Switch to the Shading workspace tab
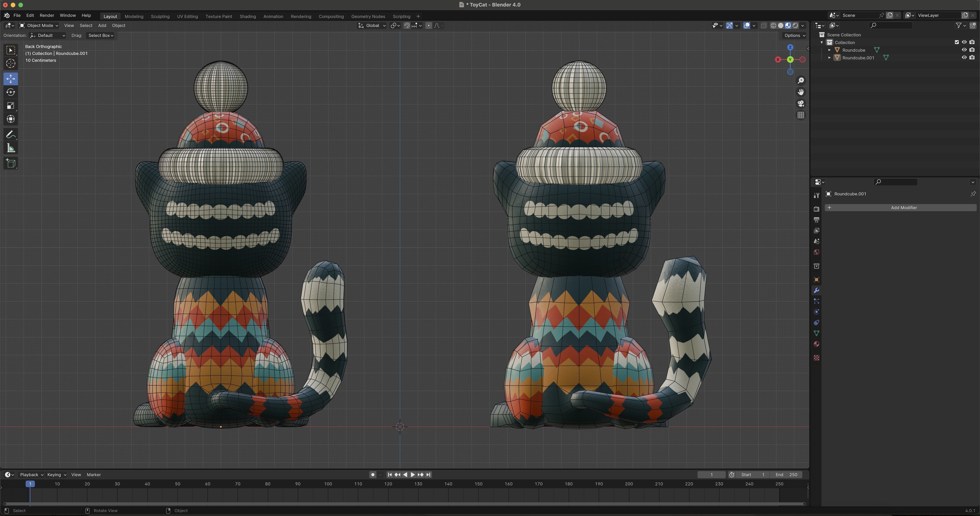This screenshot has height=516, width=980. (x=248, y=16)
